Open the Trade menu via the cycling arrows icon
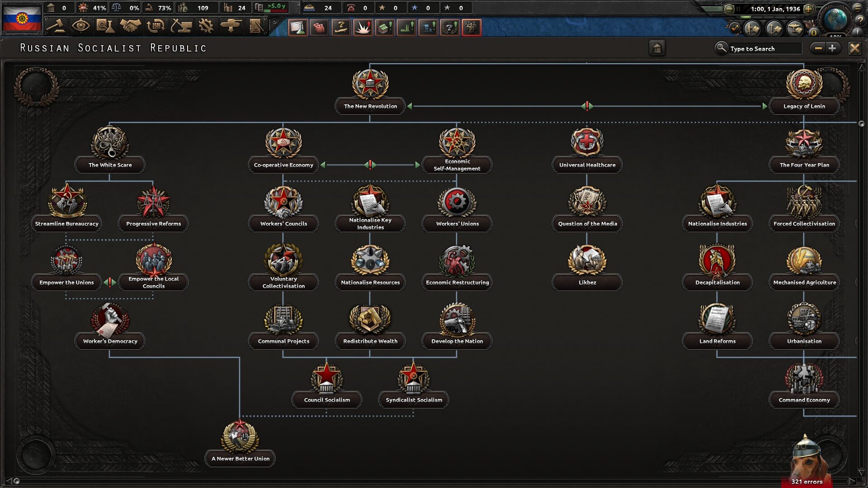 [156, 26]
